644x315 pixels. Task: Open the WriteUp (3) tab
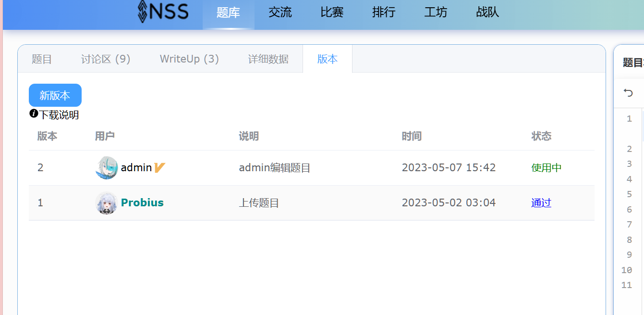tap(189, 59)
